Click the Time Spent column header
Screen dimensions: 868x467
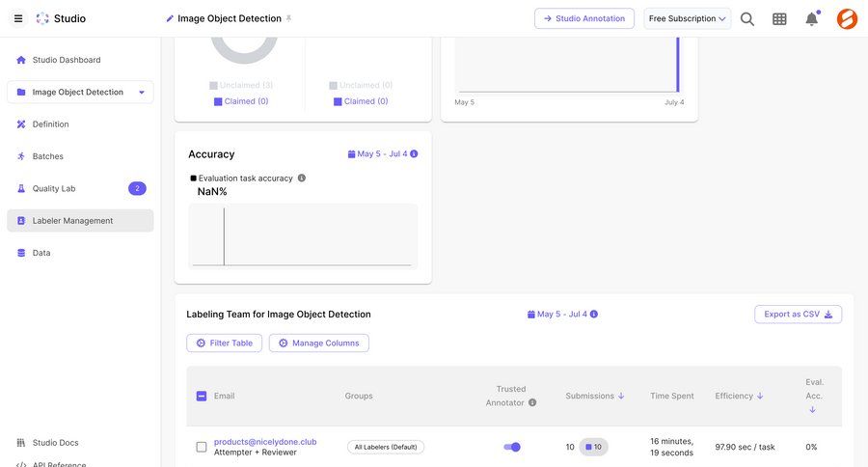coord(672,397)
